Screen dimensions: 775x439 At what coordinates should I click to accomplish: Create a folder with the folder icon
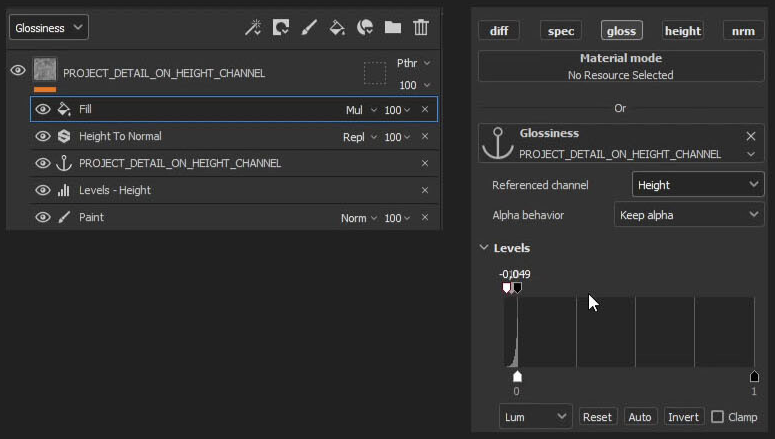click(393, 28)
